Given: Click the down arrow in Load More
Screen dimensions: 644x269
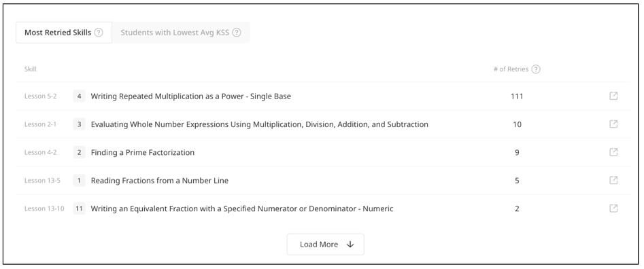Looking at the screenshot, I should tap(350, 245).
